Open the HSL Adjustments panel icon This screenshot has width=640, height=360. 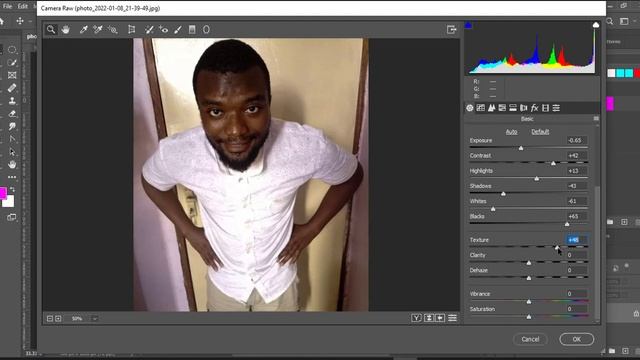click(x=502, y=108)
